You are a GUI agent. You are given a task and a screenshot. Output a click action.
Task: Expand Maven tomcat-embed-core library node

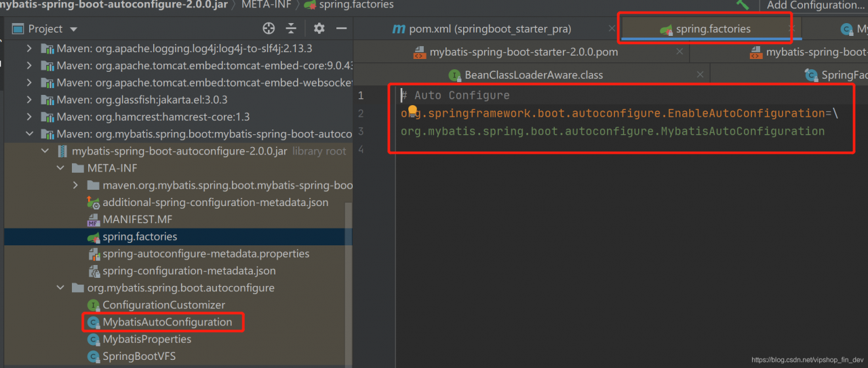coord(28,65)
